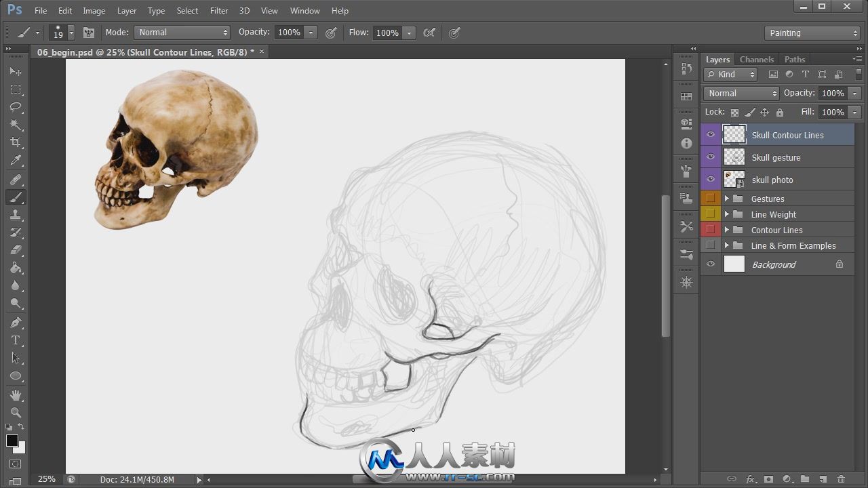Open the File menu
868x488 pixels.
(41, 11)
